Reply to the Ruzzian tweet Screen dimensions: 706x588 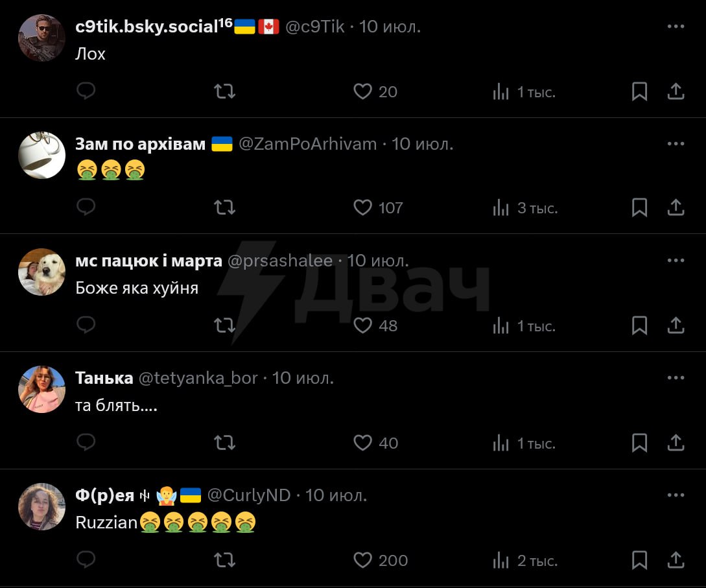[86, 559]
